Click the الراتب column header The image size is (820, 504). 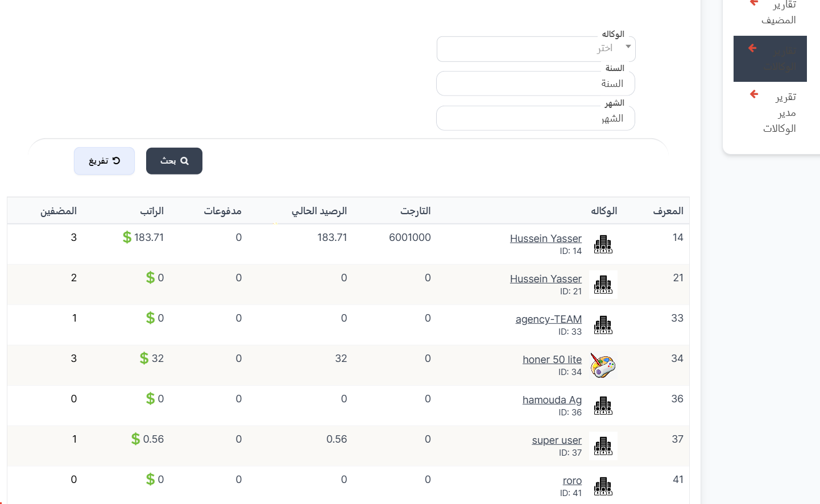tap(152, 211)
